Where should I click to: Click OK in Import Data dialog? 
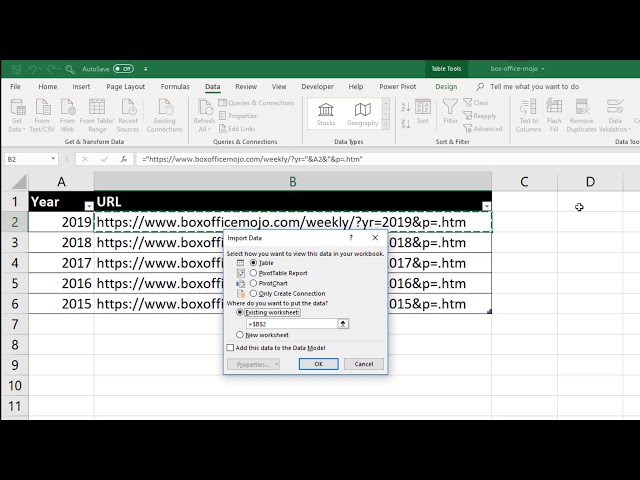(318, 364)
